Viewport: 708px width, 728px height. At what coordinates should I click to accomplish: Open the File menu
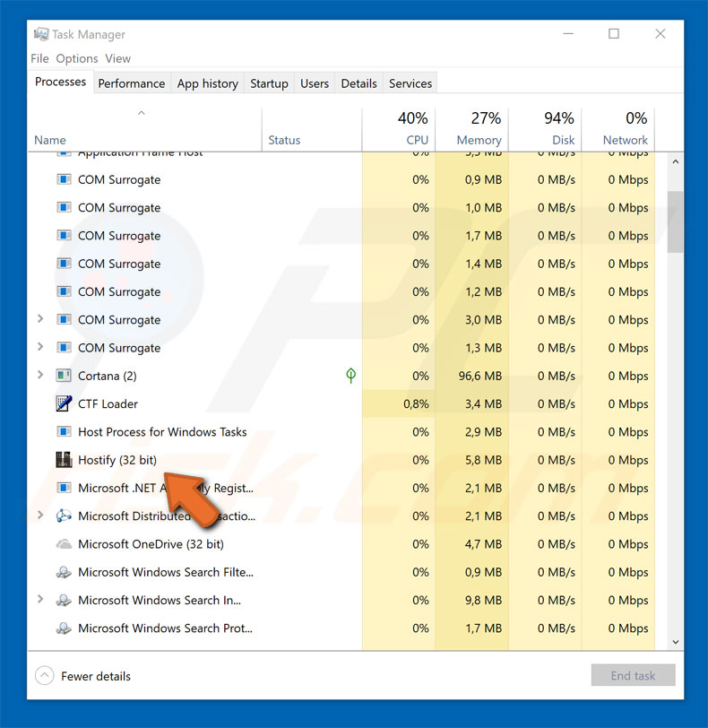click(39, 58)
